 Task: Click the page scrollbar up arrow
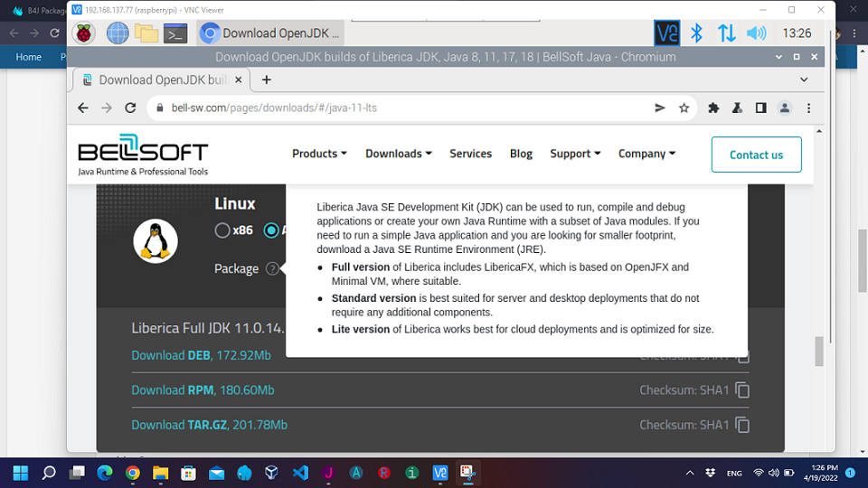pyautogui.click(x=819, y=131)
